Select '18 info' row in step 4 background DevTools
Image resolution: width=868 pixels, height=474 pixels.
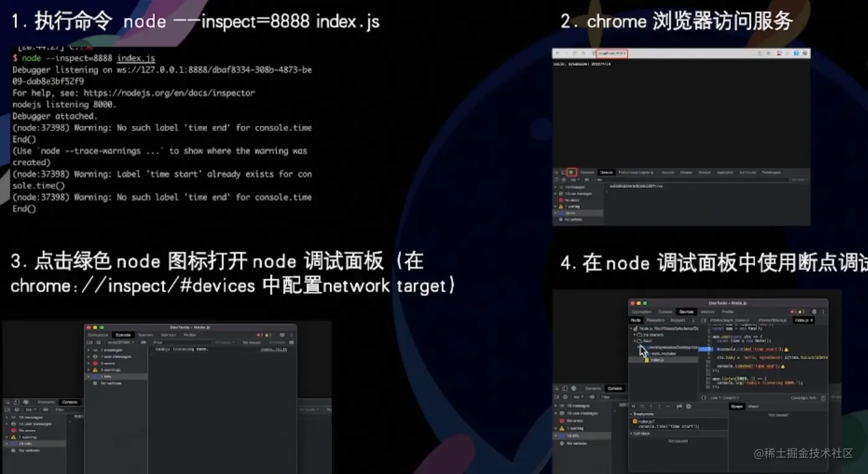point(581,435)
